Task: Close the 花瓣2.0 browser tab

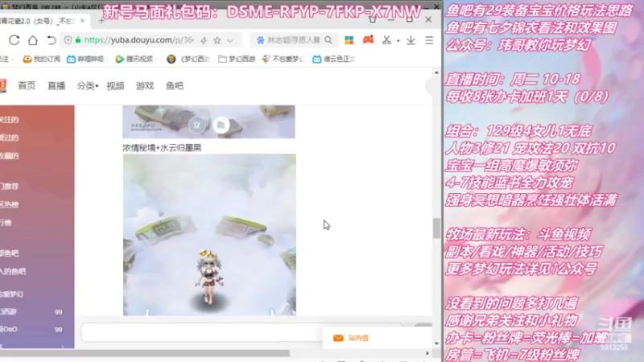Action: pos(82,21)
